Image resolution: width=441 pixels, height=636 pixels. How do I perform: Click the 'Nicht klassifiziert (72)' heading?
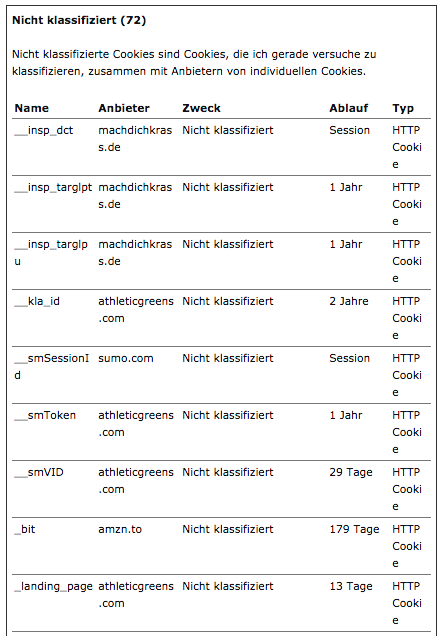[x=79, y=20]
